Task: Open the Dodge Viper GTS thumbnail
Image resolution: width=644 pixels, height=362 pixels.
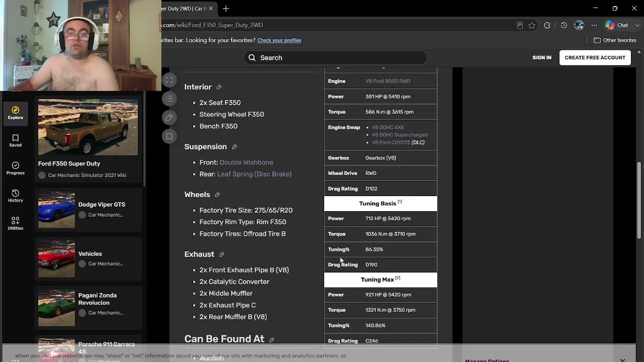Action: (x=56, y=210)
